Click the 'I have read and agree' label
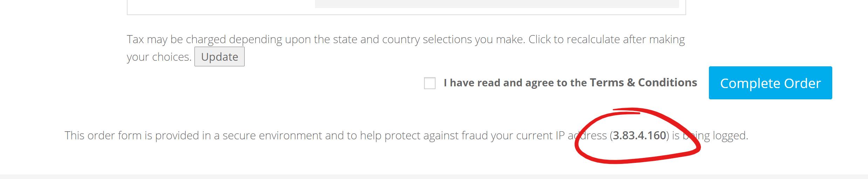This screenshot has height=179, width=868. coord(515,82)
